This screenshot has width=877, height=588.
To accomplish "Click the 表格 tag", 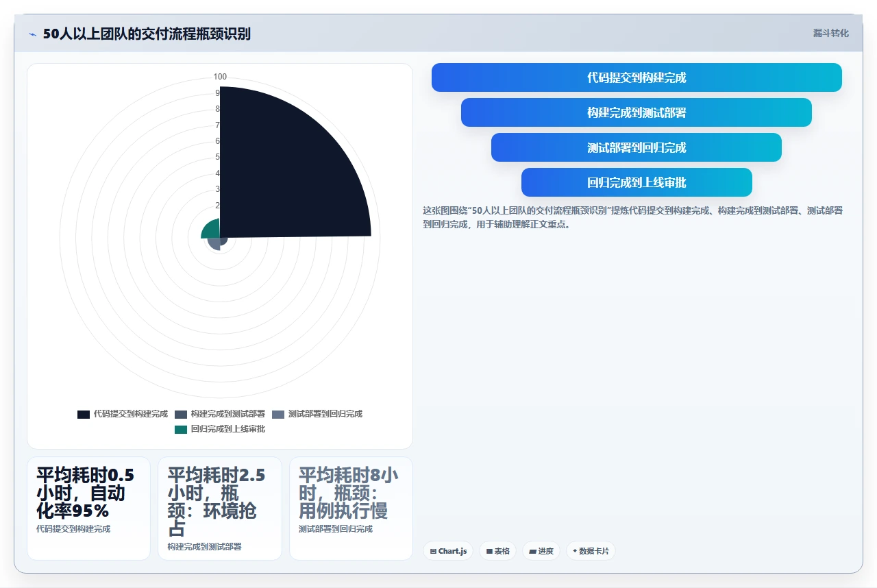I will [x=497, y=551].
